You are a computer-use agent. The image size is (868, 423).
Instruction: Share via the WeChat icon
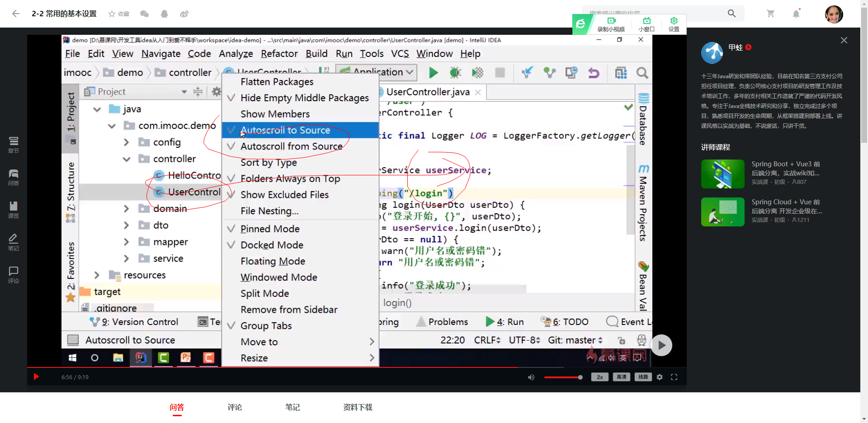pos(145,14)
